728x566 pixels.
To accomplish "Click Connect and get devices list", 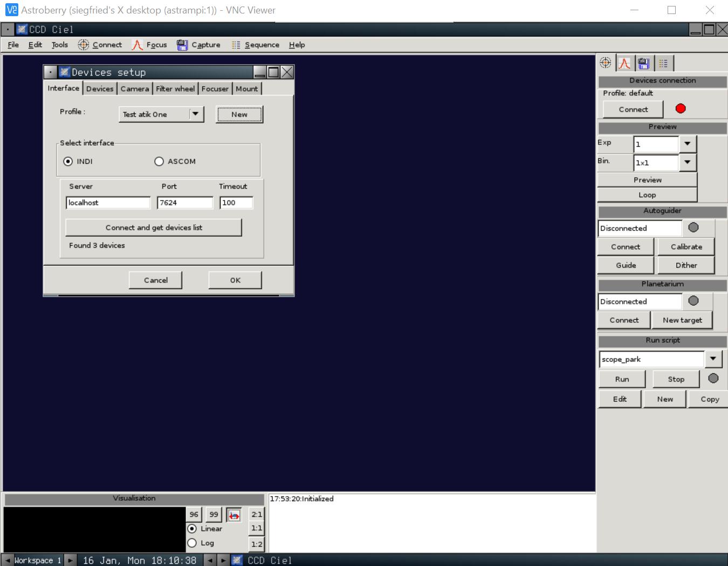I will click(154, 227).
